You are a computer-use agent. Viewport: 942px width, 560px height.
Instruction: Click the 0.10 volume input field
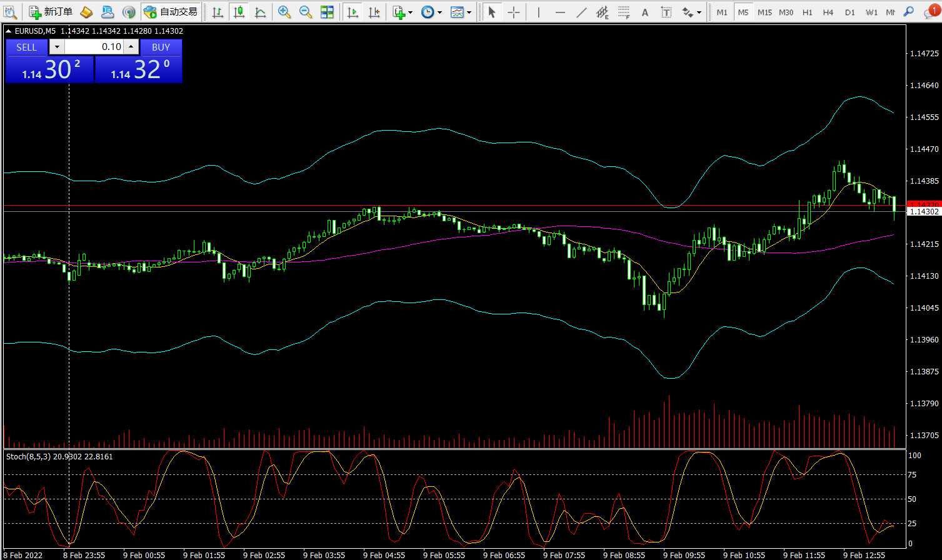(94, 47)
